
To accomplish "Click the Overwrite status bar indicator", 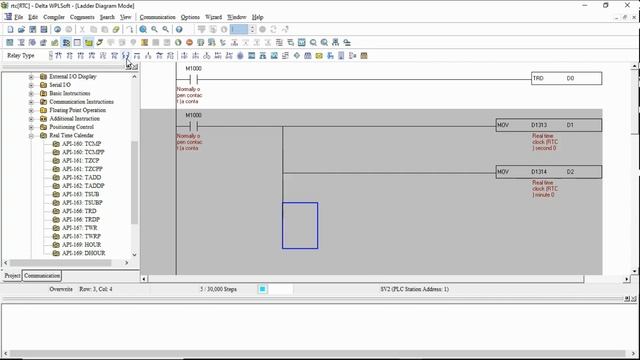I will [61, 289].
